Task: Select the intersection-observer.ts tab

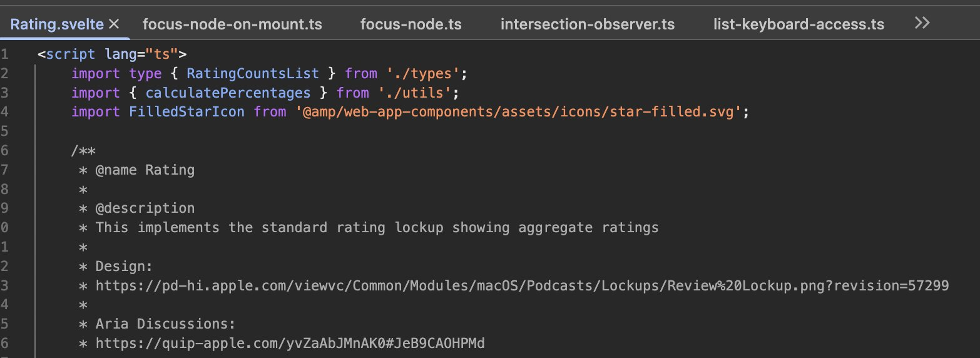Action: point(588,24)
